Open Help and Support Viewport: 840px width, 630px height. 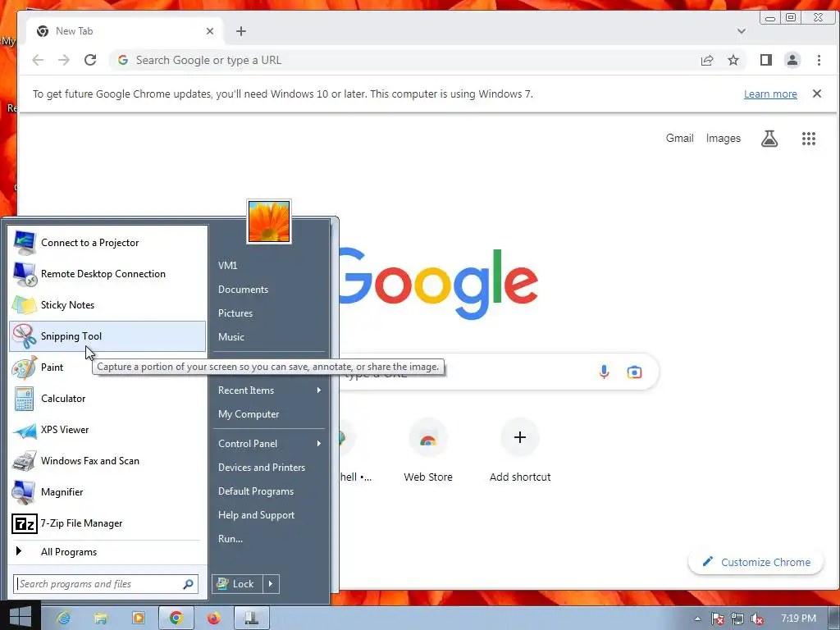[269, 515]
